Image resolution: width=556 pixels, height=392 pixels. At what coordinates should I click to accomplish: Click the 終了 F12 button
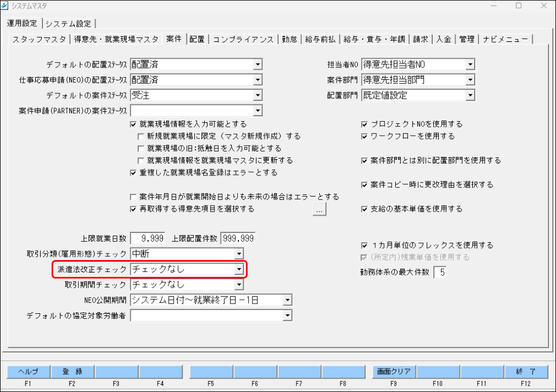coord(526,372)
